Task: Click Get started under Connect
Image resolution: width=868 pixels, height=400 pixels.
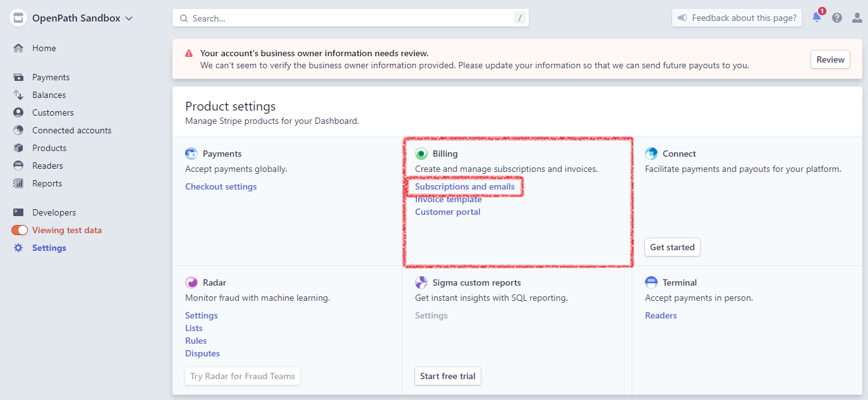Action: click(x=672, y=247)
